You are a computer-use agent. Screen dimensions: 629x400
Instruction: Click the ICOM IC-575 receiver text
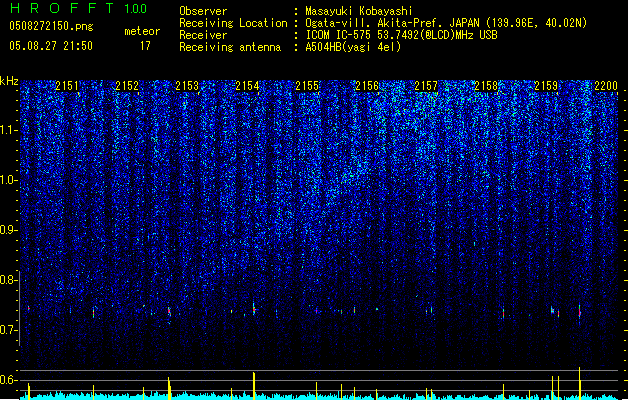pos(402,35)
